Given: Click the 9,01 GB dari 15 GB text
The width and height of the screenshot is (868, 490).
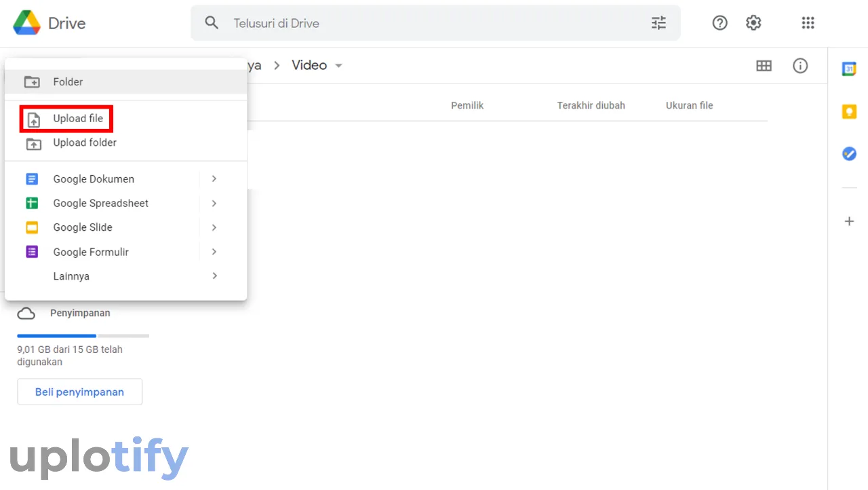Looking at the screenshot, I should tap(70, 356).
